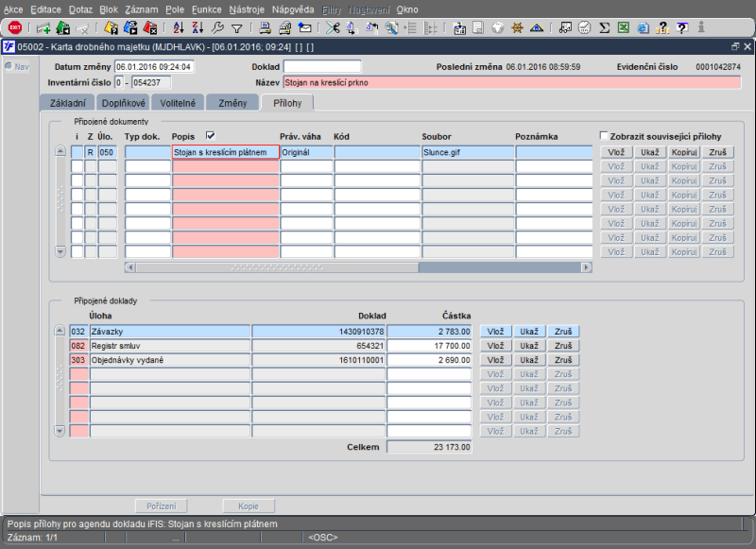Screen dimensions: 756x549
Task: Click the print preview second printer icon
Action: tap(284, 28)
